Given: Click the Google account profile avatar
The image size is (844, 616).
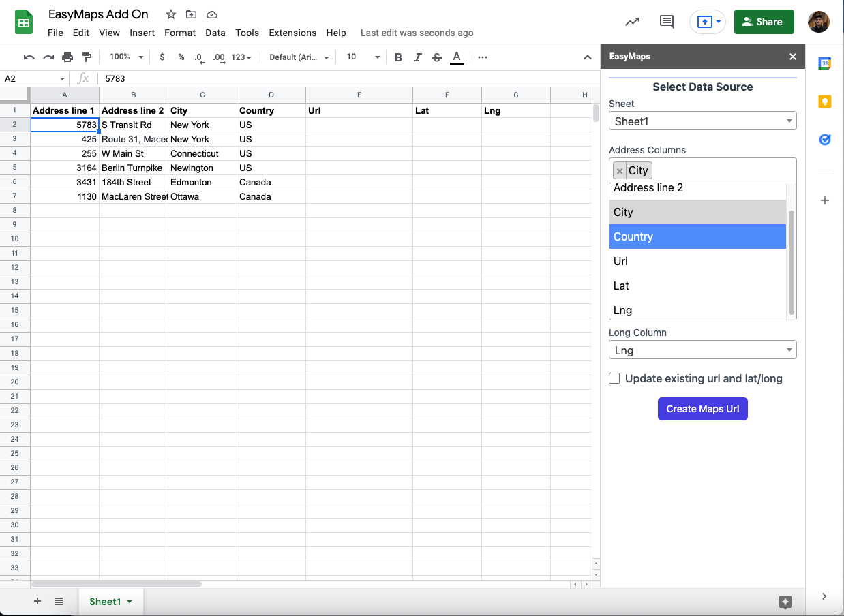Looking at the screenshot, I should click(x=819, y=22).
